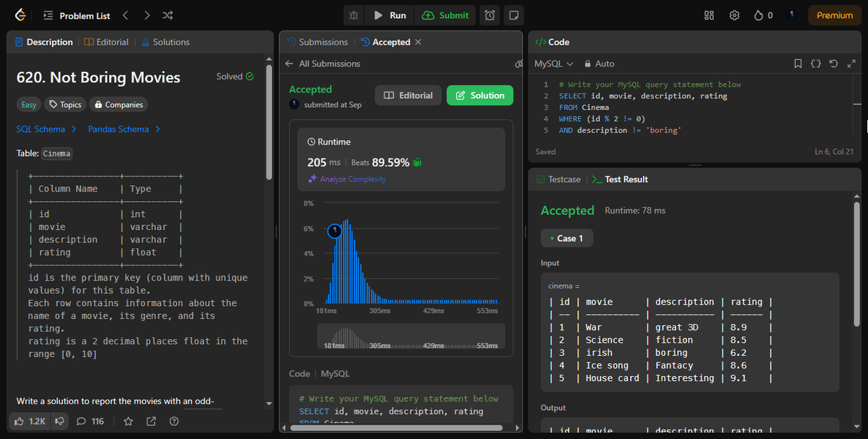This screenshot has height=439, width=868.
Task: Click the avatar marker on runtime chart
Action: point(334,231)
